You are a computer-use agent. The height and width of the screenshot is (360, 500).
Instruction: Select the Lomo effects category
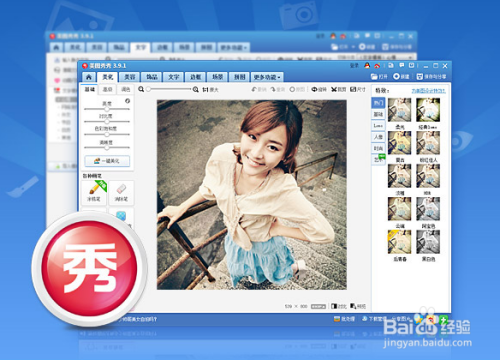pos(378,126)
